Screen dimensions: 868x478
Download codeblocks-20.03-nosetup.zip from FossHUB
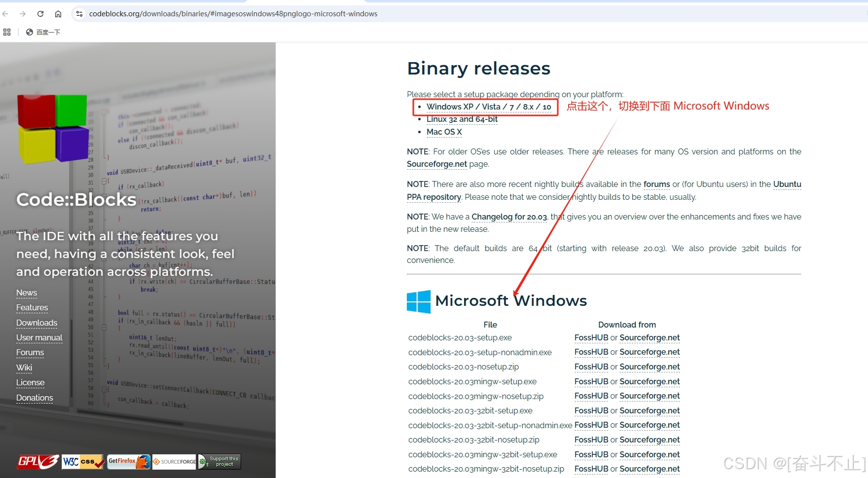pos(591,367)
